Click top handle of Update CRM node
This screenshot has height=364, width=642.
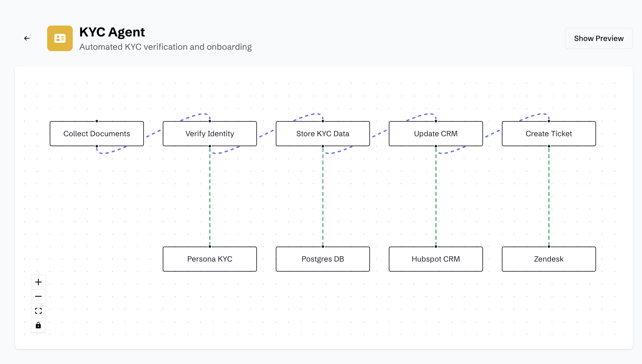pyautogui.click(x=436, y=121)
